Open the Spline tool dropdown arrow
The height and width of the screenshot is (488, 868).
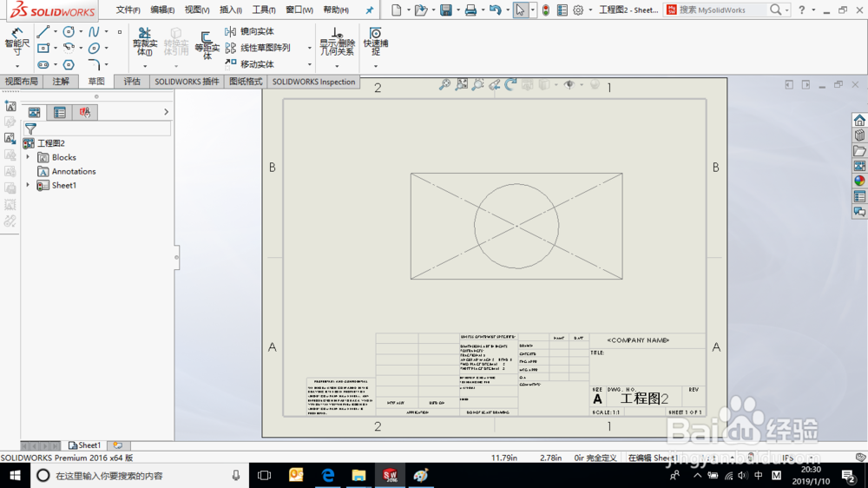pyautogui.click(x=106, y=32)
